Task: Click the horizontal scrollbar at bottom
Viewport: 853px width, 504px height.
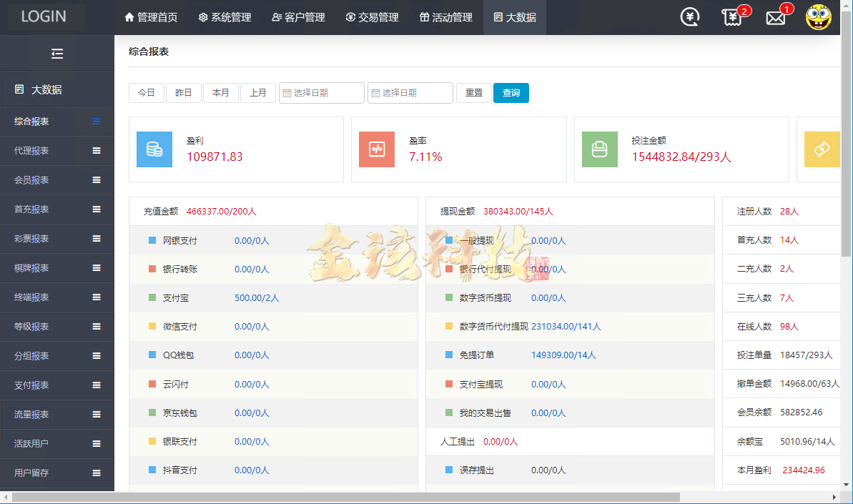Action: [343, 497]
